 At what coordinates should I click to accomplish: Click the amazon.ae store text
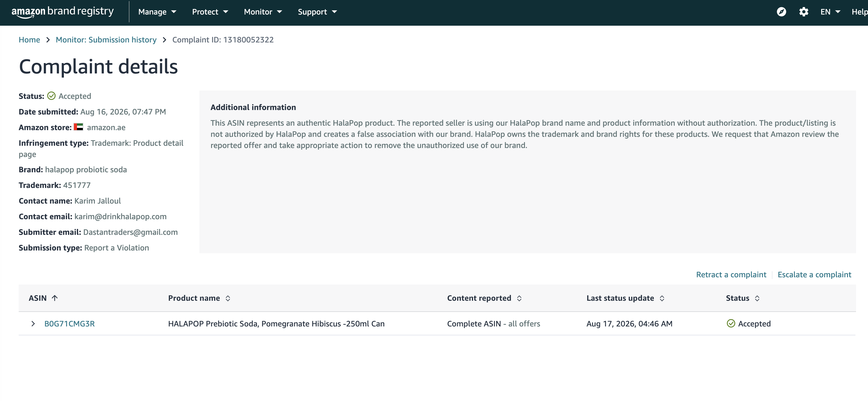point(106,128)
